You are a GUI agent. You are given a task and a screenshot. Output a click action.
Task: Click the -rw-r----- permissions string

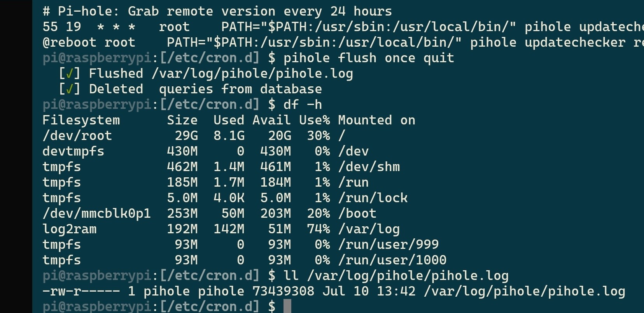(81, 291)
